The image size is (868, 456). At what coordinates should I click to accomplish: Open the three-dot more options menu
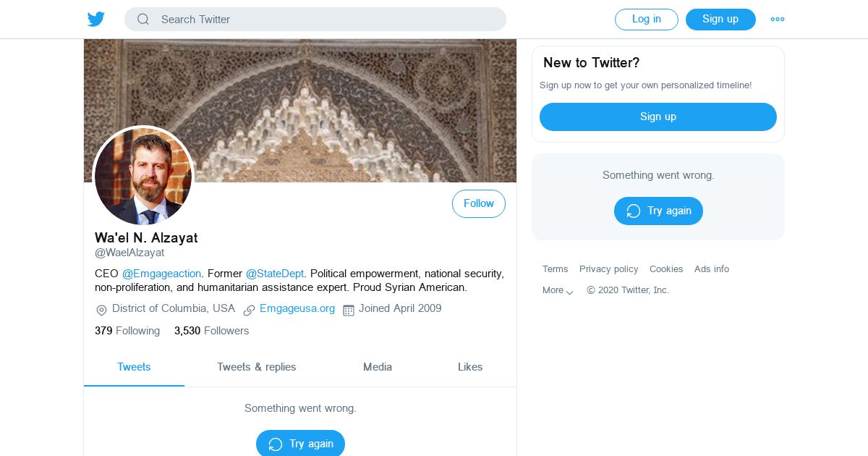coord(778,20)
